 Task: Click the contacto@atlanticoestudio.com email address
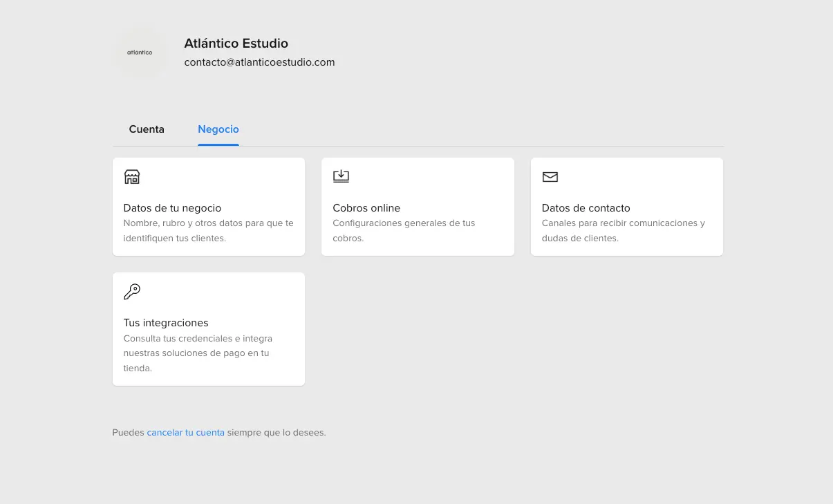[x=259, y=62]
